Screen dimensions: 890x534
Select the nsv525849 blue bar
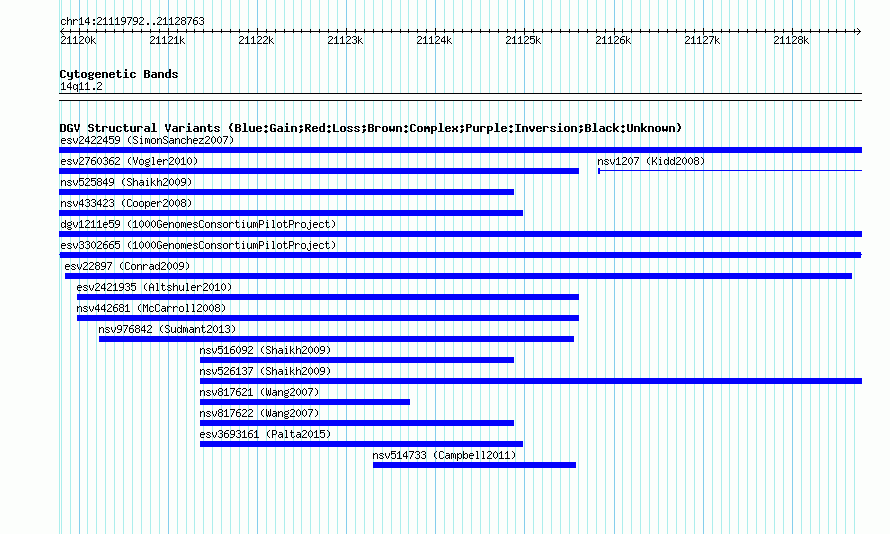click(x=286, y=192)
